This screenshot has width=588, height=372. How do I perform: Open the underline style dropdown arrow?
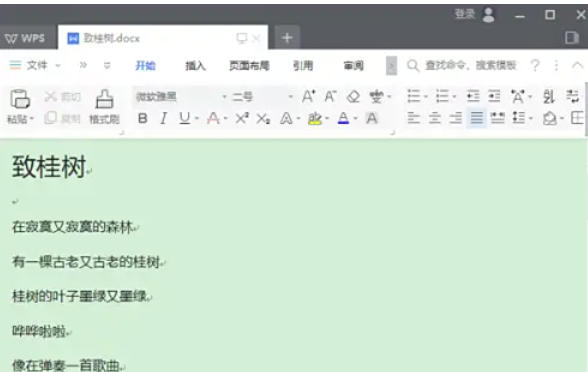[197, 119]
